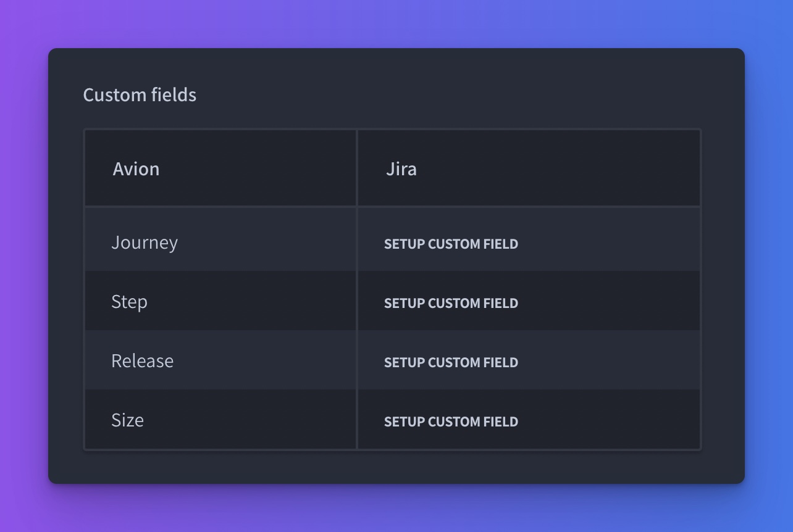Click divider line between Avion and Jira headers

point(357,168)
